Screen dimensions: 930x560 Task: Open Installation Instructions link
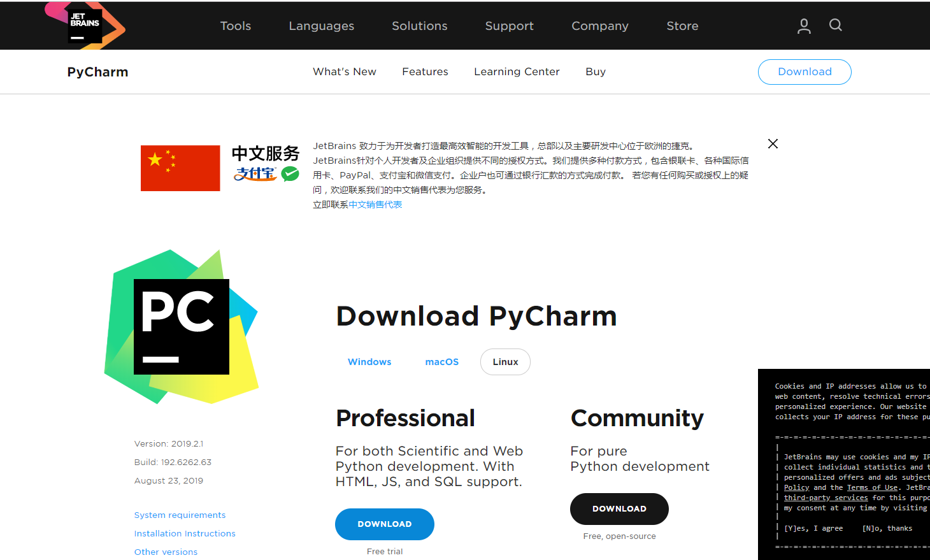pos(185,534)
